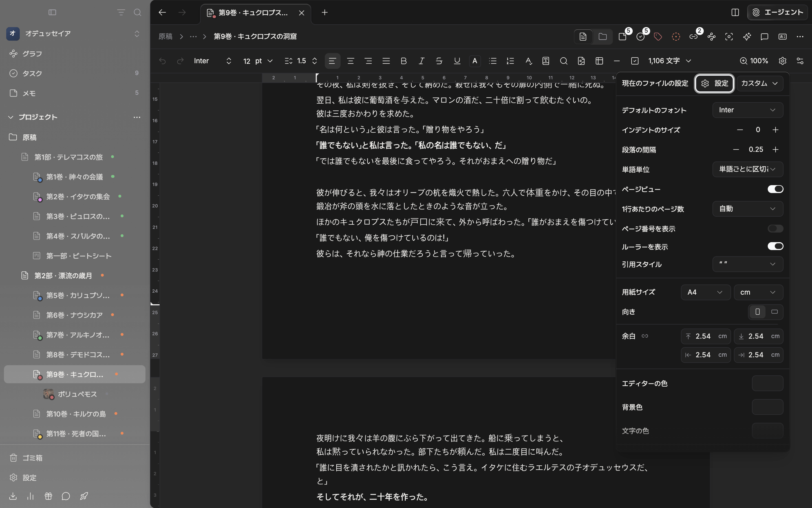Open メモ in the sidebar
The width and height of the screenshot is (812, 508).
74,93
